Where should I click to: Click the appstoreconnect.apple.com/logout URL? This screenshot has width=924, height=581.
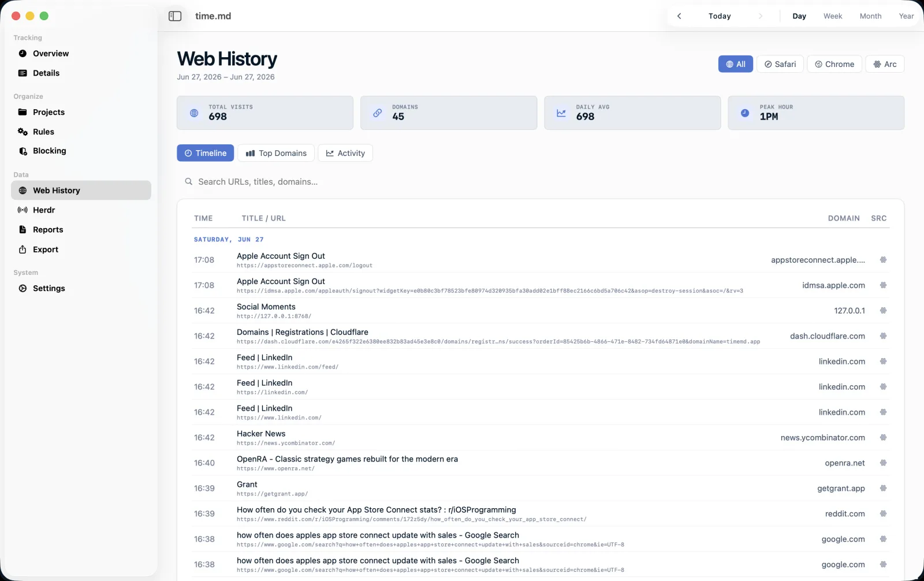point(304,266)
